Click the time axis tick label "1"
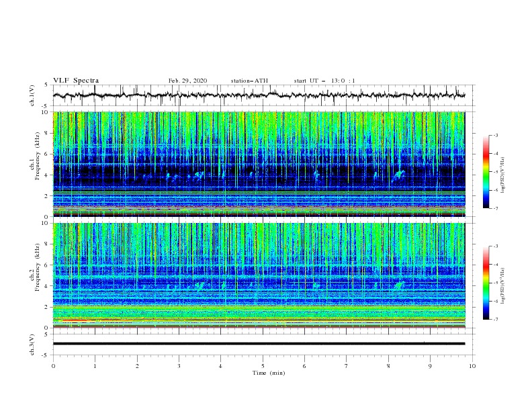Image resolution: width=532 pixels, height=411 pixels. 95,366
